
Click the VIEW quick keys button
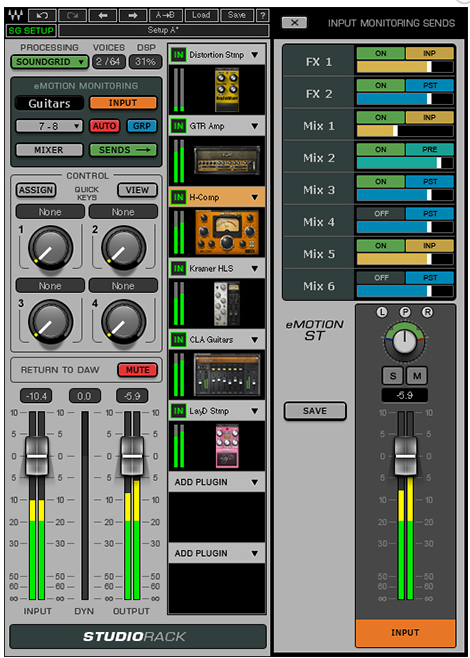coord(138,190)
